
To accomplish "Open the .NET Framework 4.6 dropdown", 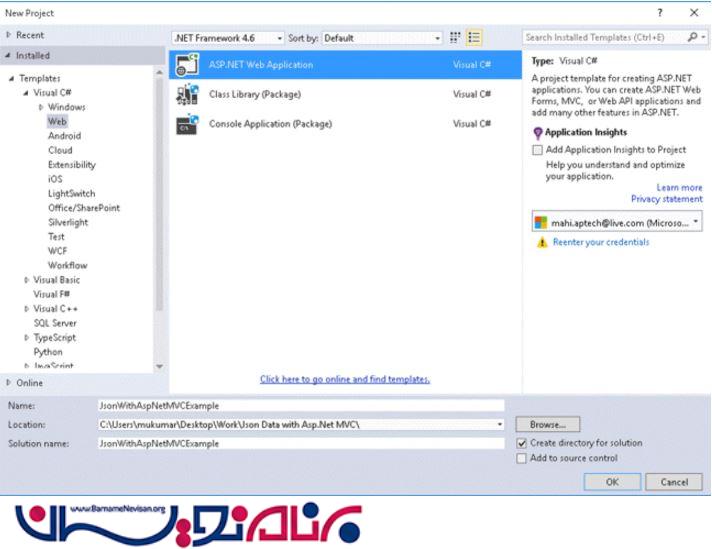I will coord(228,38).
